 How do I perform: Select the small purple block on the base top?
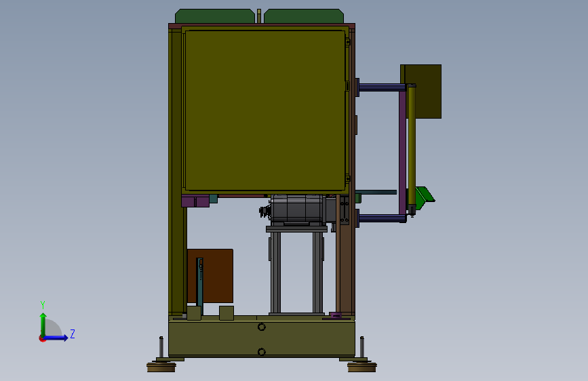pos(335,315)
